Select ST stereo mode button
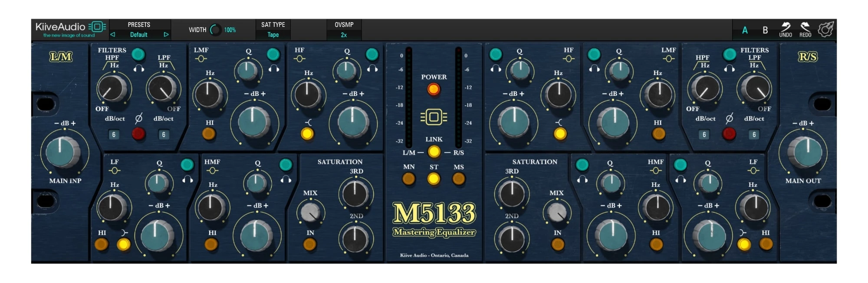The image size is (868, 283). click(x=434, y=179)
